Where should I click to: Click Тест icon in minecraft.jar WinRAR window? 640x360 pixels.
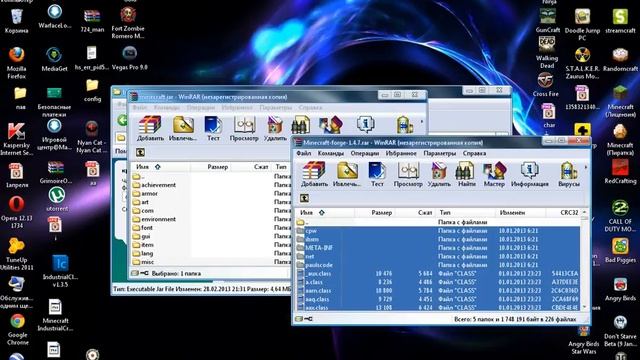pyautogui.click(x=213, y=128)
